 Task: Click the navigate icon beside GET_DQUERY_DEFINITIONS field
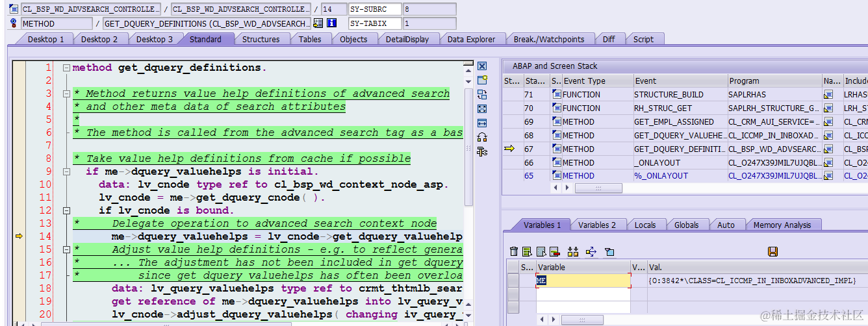(x=318, y=23)
